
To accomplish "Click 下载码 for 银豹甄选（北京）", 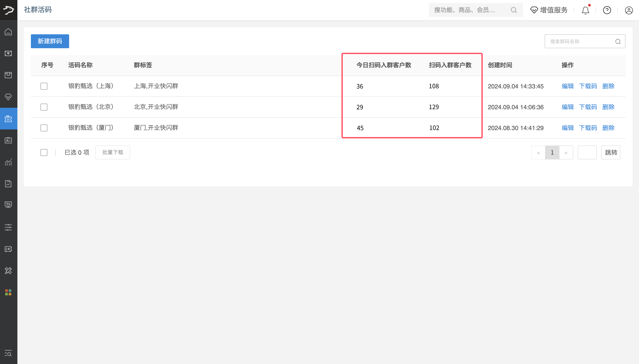I will tap(588, 107).
